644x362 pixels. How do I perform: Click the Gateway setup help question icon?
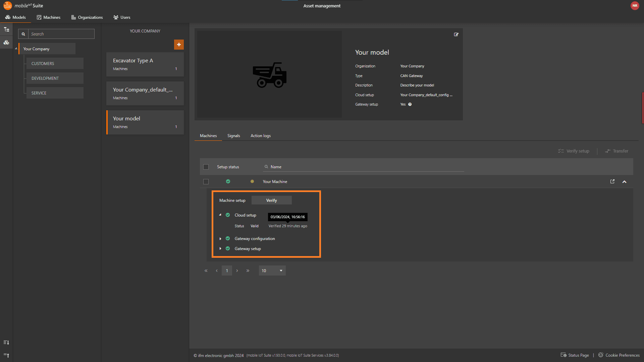click(x=410, y=104)
